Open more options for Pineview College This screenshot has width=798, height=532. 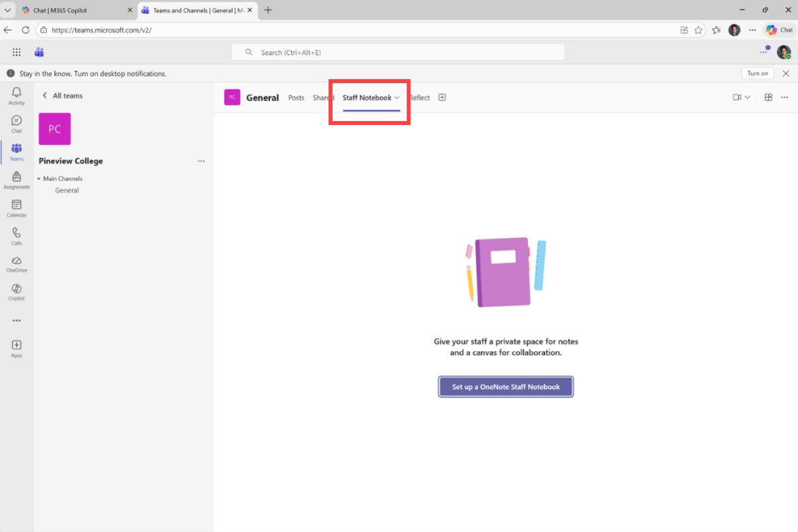[201, 161]
